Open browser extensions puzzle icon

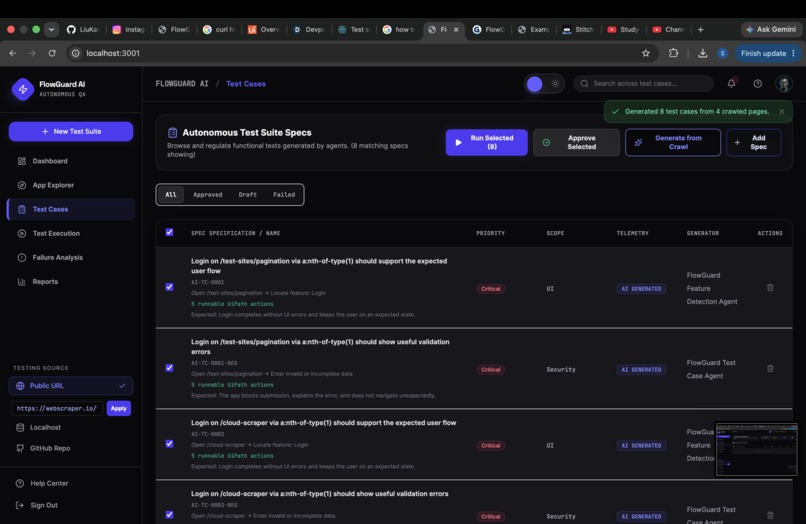tap(673, 53)
